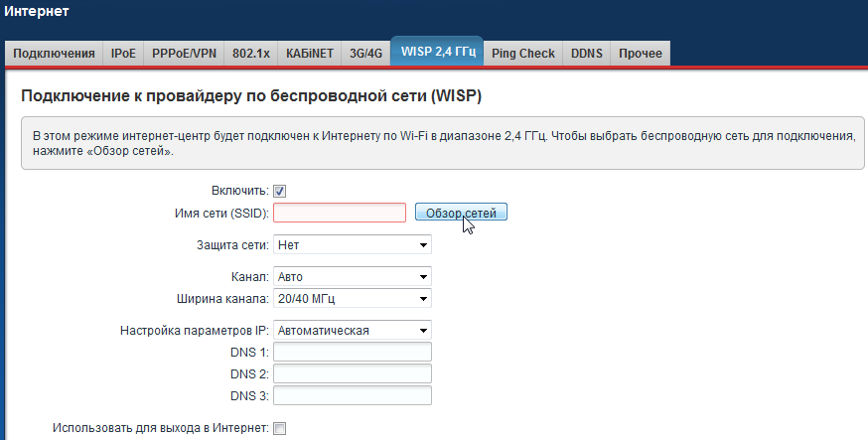Open the Настройка параметров IP dropdown
This screenshot has width=868, height=440.
point(352,330)
